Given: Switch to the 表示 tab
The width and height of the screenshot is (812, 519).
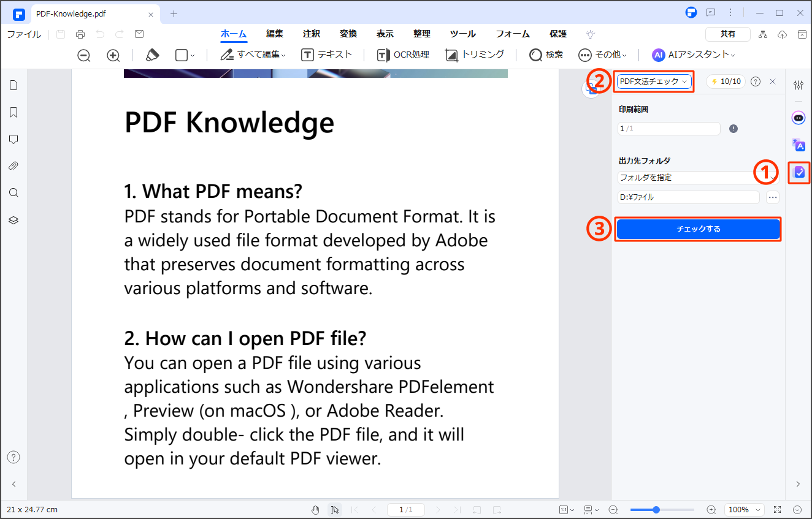Looking at the screenshot, I should point(385,34).
